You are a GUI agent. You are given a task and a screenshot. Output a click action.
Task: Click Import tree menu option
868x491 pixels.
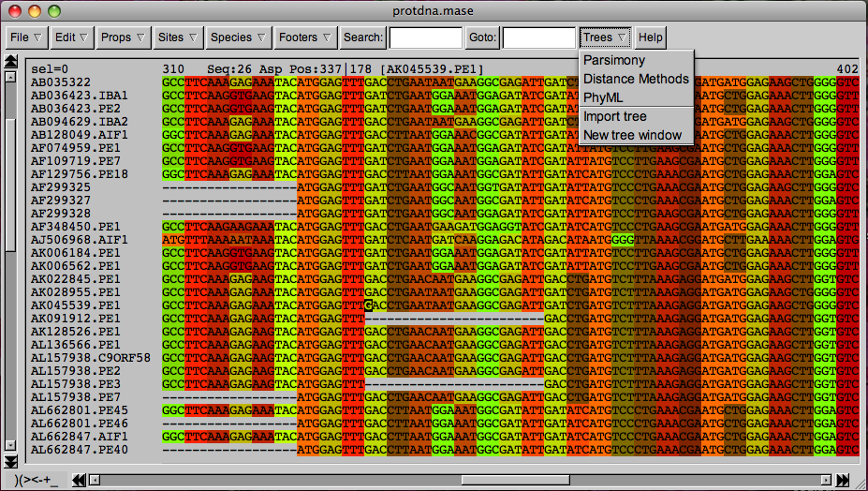coord(614,116)
